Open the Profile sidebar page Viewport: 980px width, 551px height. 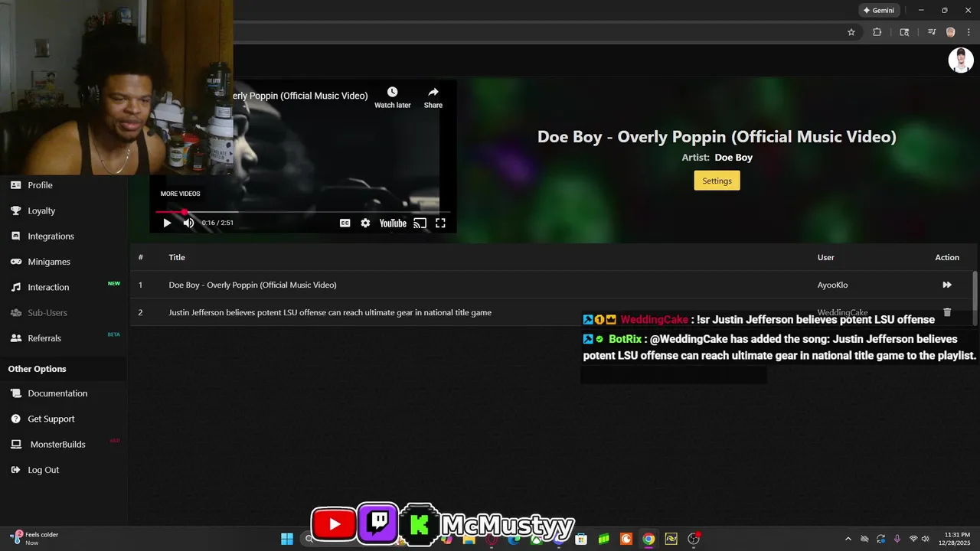pyautogui.click(x=40, y=185)
